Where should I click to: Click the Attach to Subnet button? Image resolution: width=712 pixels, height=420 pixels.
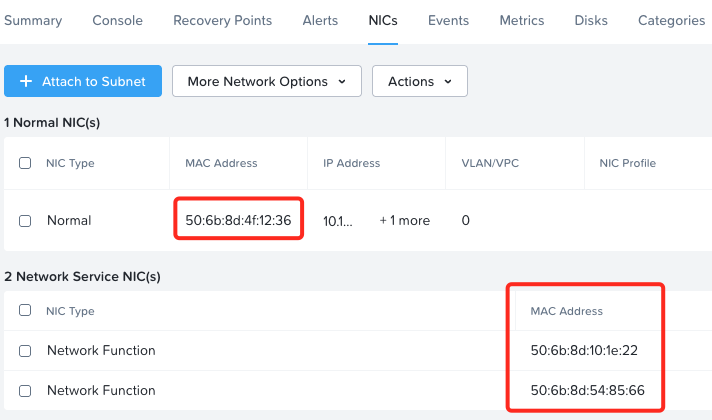coord(83,82)
